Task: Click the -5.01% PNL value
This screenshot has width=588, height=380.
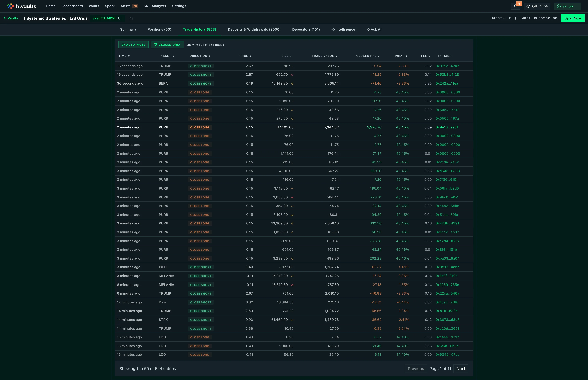Action: pos(403,267)
